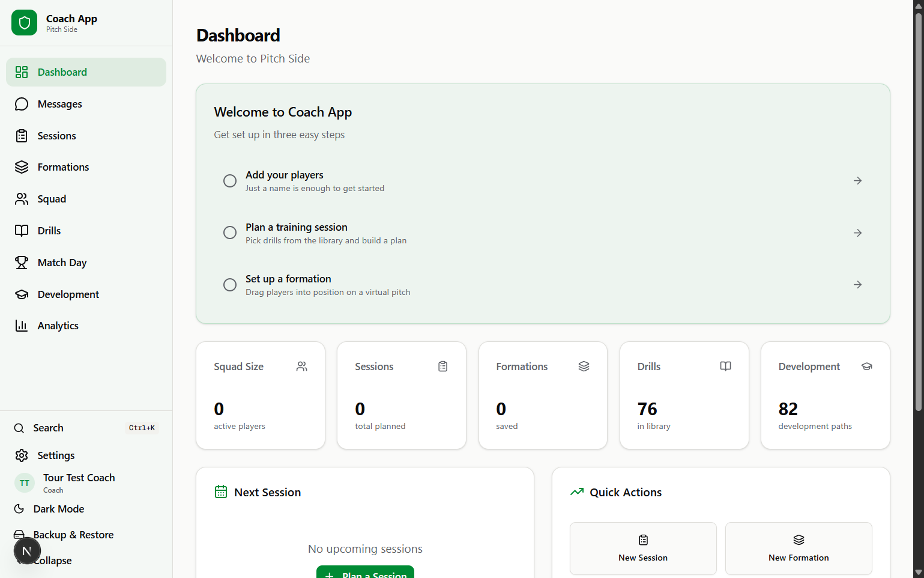This screenshot has width=924, height=578.
Task: Click the Messages speech bubble icon
Action: coord(22,104)
